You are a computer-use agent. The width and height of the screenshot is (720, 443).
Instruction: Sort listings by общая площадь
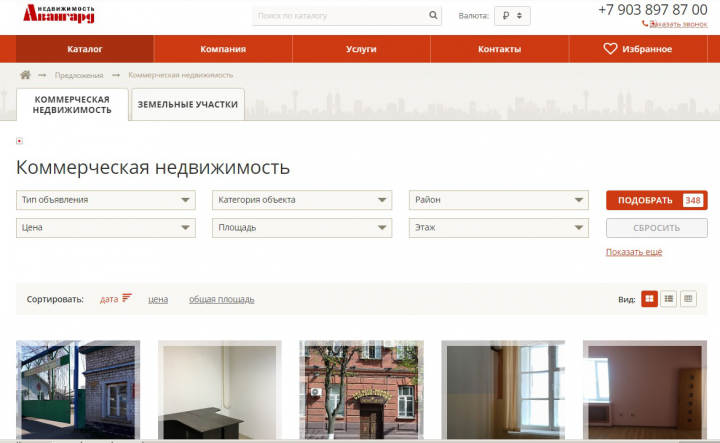point(221,299)
